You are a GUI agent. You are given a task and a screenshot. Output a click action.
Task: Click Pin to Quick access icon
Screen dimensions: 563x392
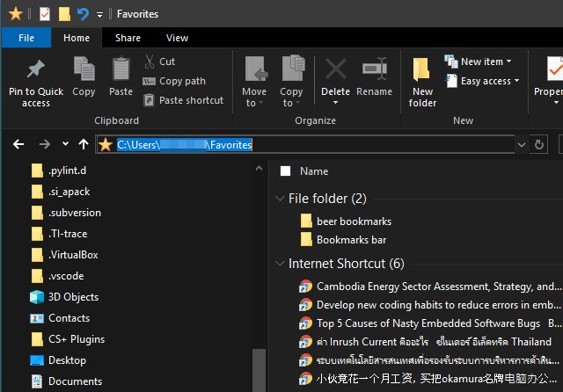(35, 70)
